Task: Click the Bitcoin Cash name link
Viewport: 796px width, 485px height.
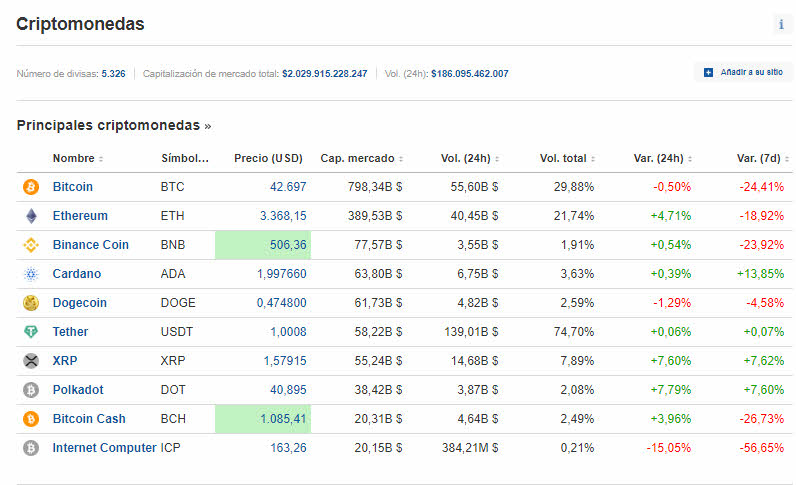Action: (x=89, y=419)
